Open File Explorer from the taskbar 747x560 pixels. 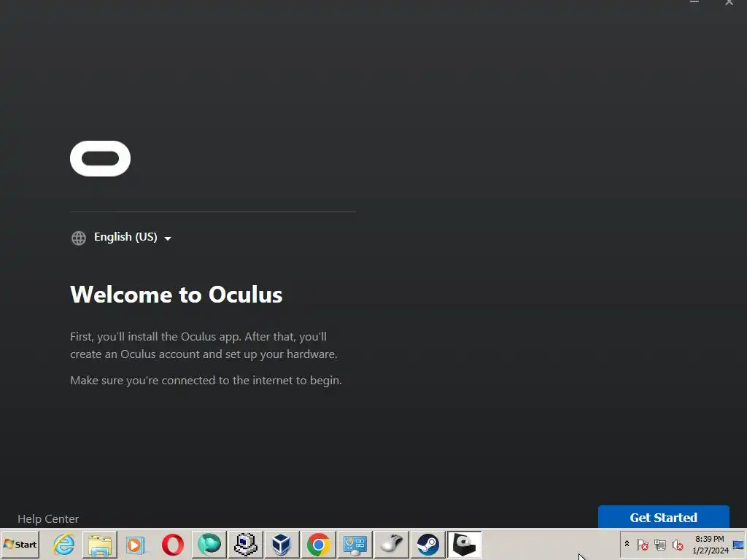[100, 544]
